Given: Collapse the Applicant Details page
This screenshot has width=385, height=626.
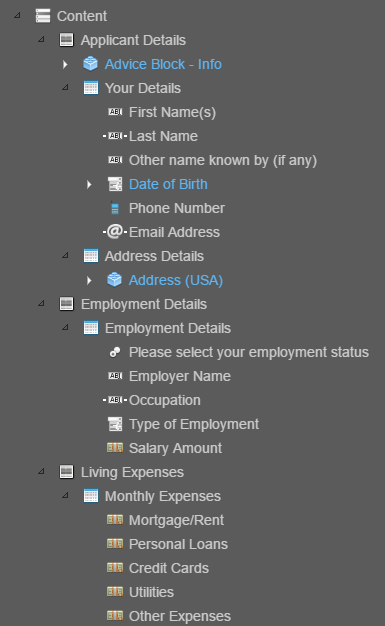Looking at the screenshot, I should pyautogui.click(x=42, y=40).
